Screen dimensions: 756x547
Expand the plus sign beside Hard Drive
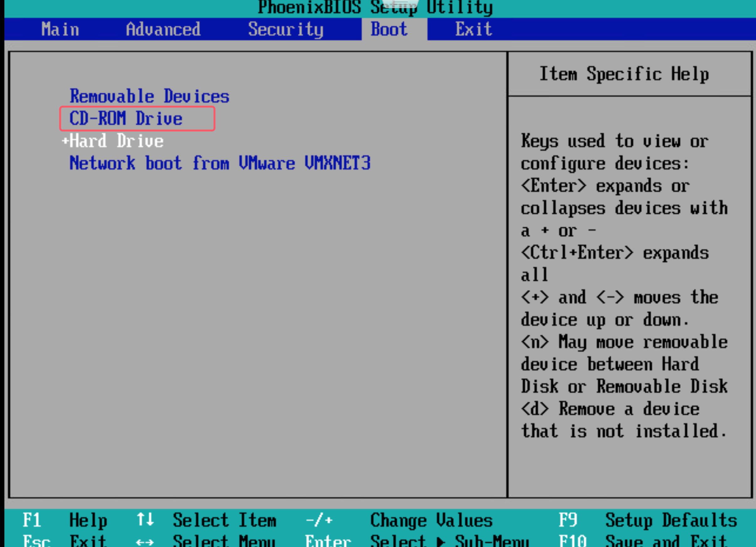65,141
